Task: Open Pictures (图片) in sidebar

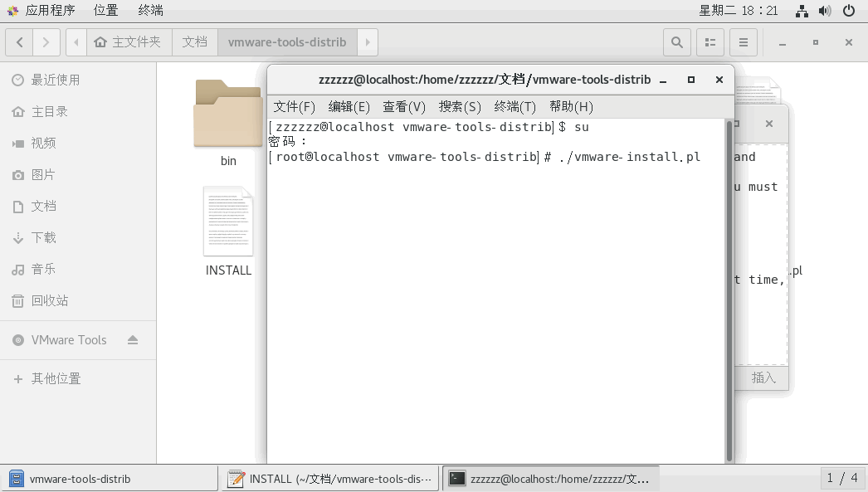Action: pos(78,175)
